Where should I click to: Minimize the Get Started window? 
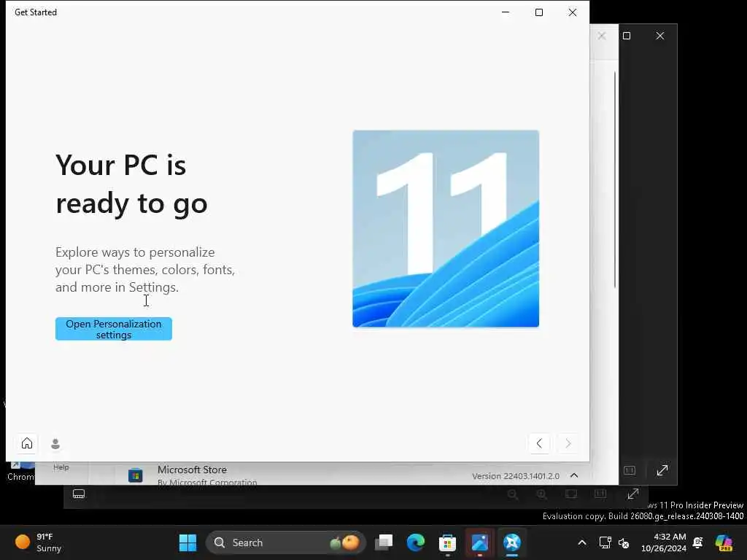506,12
